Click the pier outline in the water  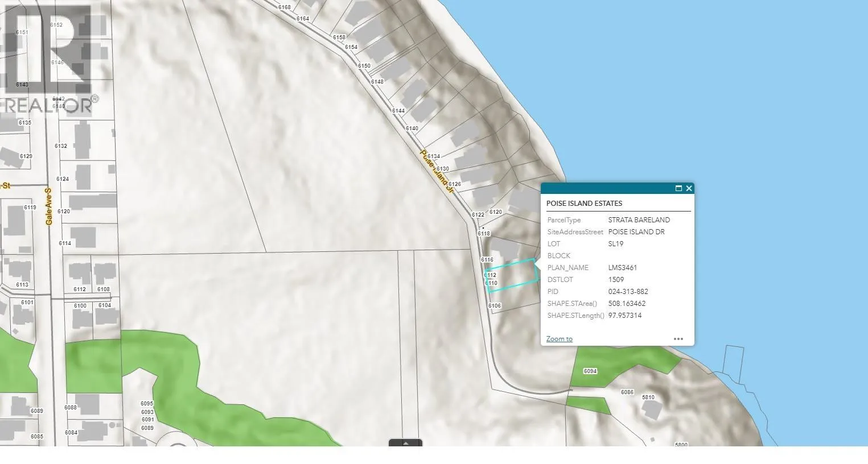coord(734,364)
